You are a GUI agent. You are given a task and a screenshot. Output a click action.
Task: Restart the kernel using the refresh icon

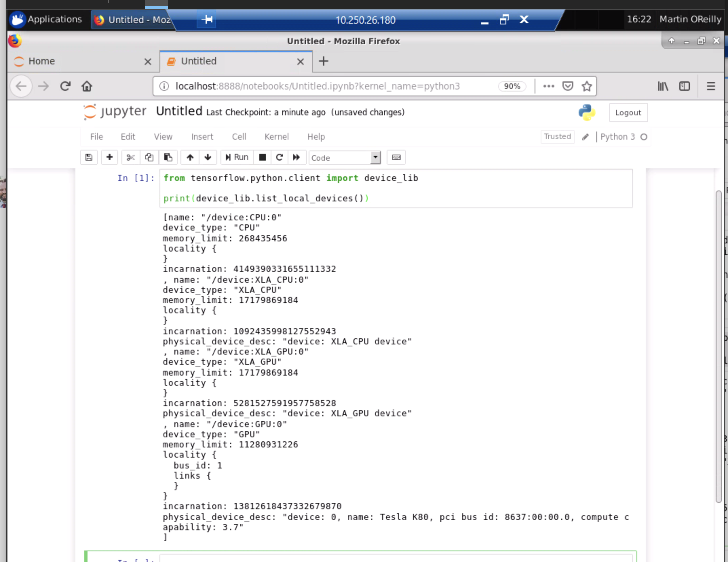click(279, 157)
